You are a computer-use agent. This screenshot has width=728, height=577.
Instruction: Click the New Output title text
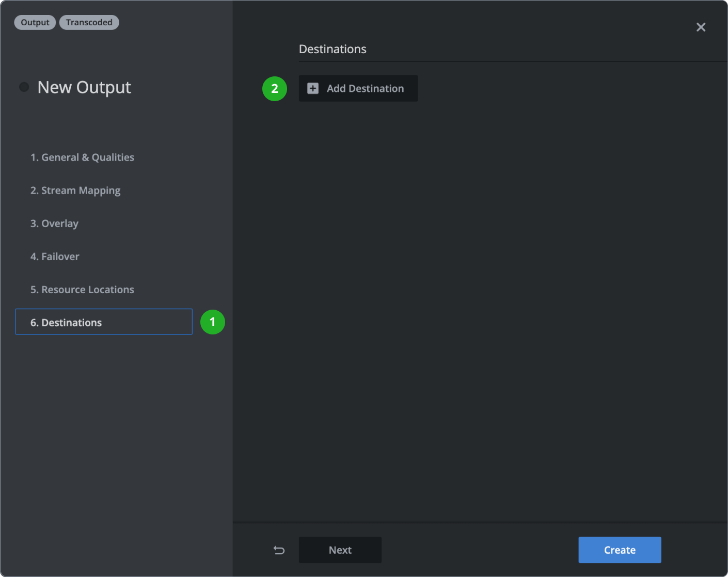coord(84,87)
